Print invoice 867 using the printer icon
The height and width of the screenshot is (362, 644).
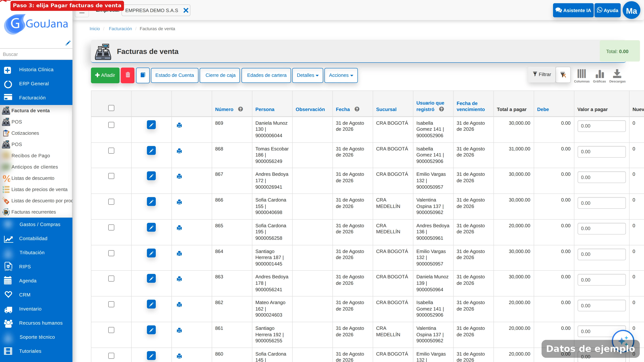(x=179, y=176)
